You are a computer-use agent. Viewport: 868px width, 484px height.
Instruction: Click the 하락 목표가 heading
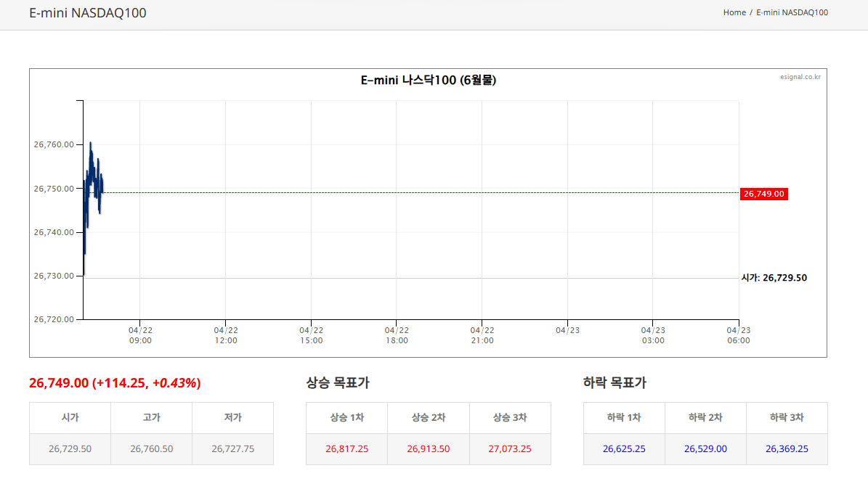(x=615, y=383)
